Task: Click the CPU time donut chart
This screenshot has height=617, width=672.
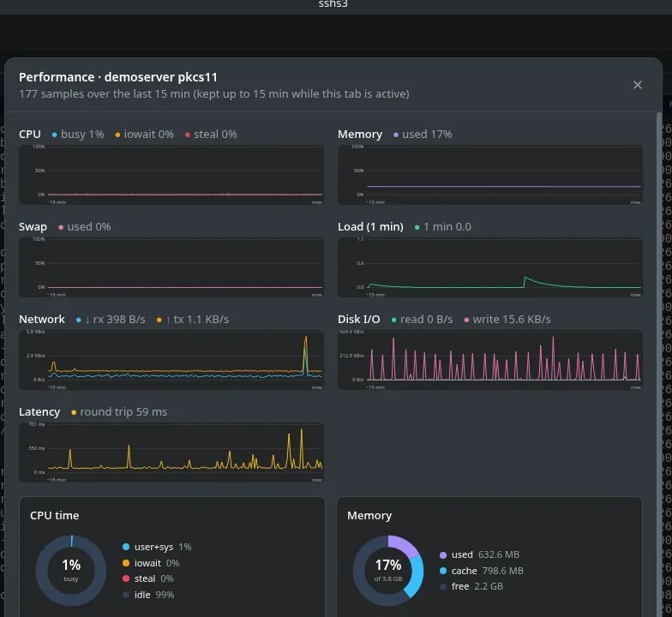Action: (x=71, y=571)
